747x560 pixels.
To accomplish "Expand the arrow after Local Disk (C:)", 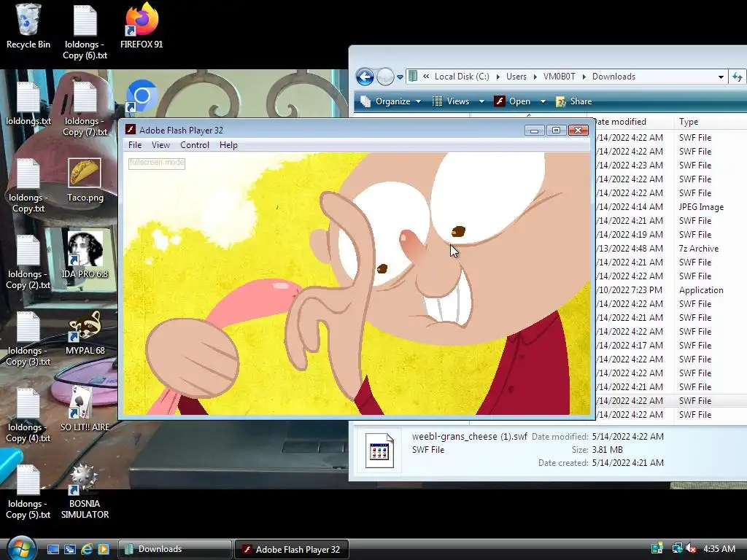I will click(x=498, y=77).
